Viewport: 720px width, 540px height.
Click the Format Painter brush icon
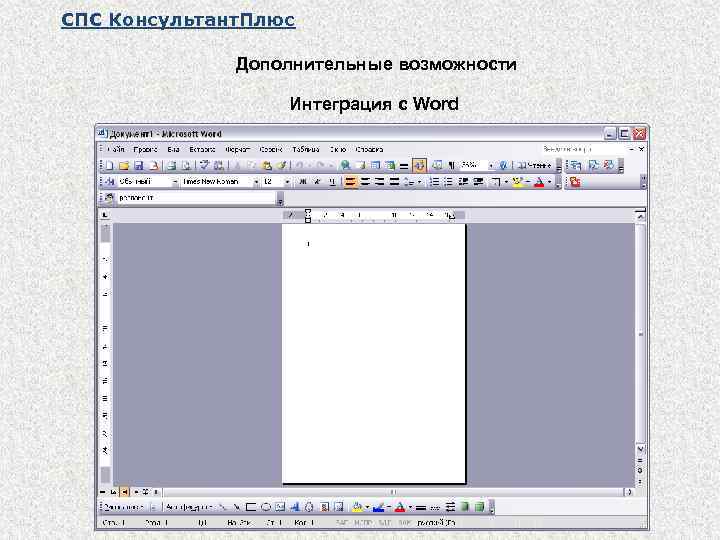(x=281, y=166)
